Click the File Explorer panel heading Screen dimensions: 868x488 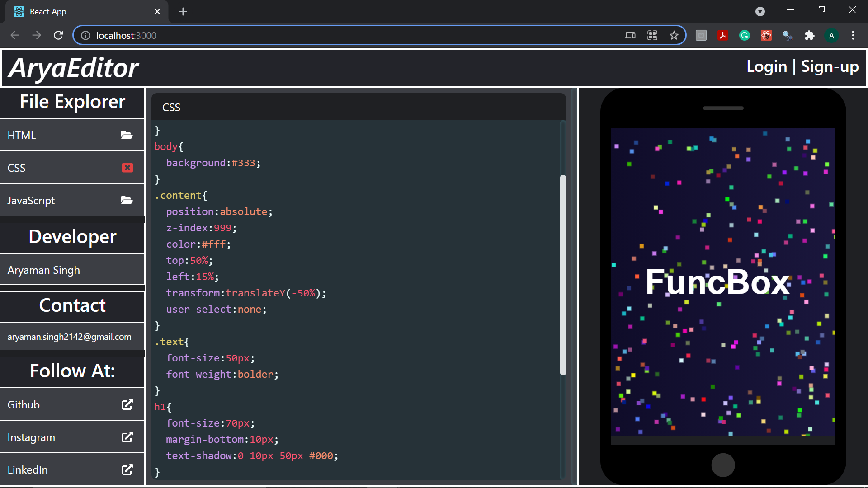72,102
